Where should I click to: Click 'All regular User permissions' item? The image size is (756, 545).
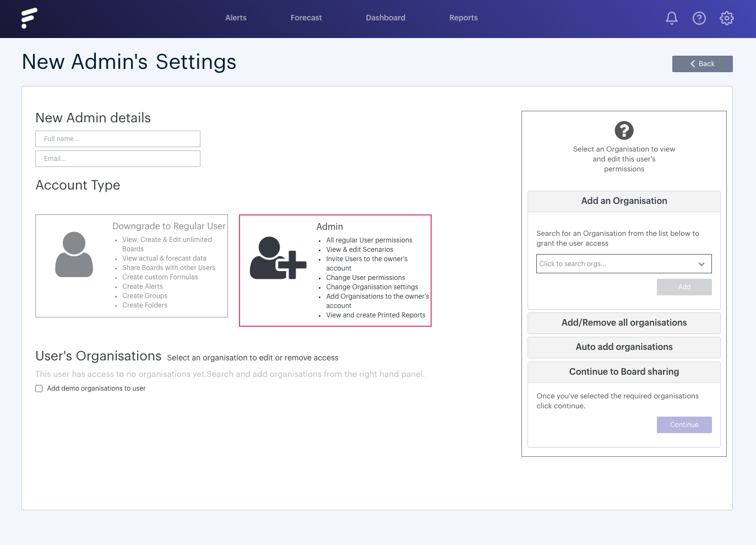[369, 240]
